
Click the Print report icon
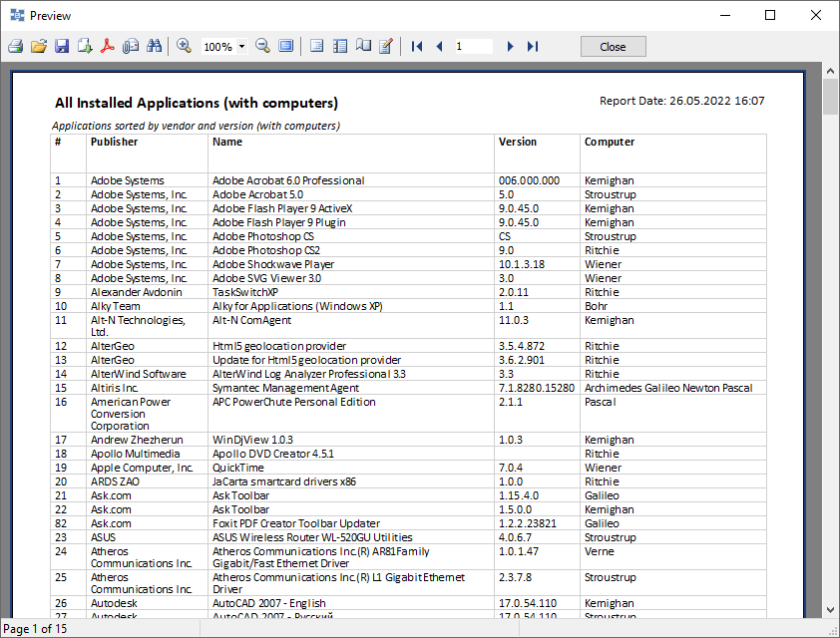[16, 46]
